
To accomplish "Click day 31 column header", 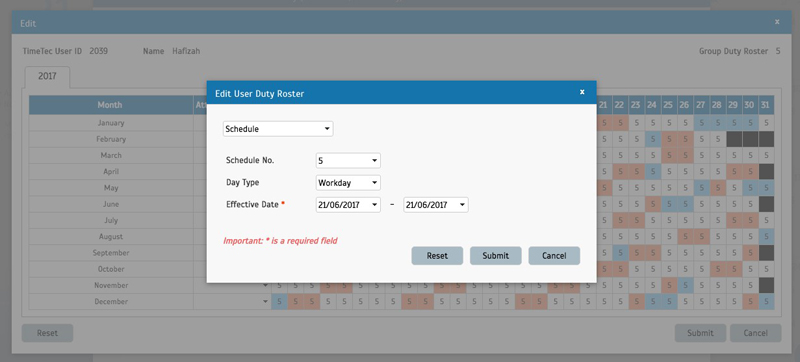I will 766,105.
